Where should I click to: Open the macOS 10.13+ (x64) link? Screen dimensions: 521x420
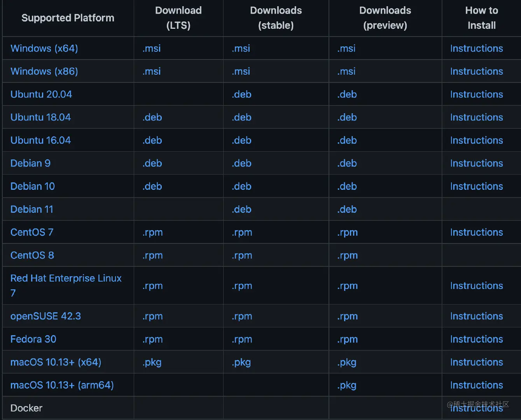coord(56,362)
